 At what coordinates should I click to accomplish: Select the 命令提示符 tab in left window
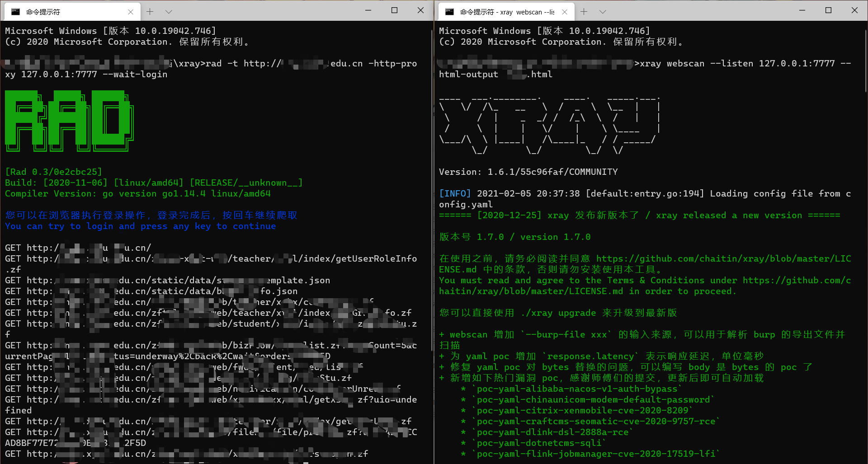coord(72,12)
